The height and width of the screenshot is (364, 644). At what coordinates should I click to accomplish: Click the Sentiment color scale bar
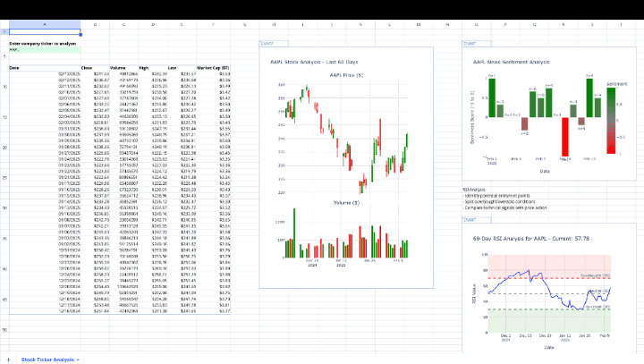tap(611, 121)
